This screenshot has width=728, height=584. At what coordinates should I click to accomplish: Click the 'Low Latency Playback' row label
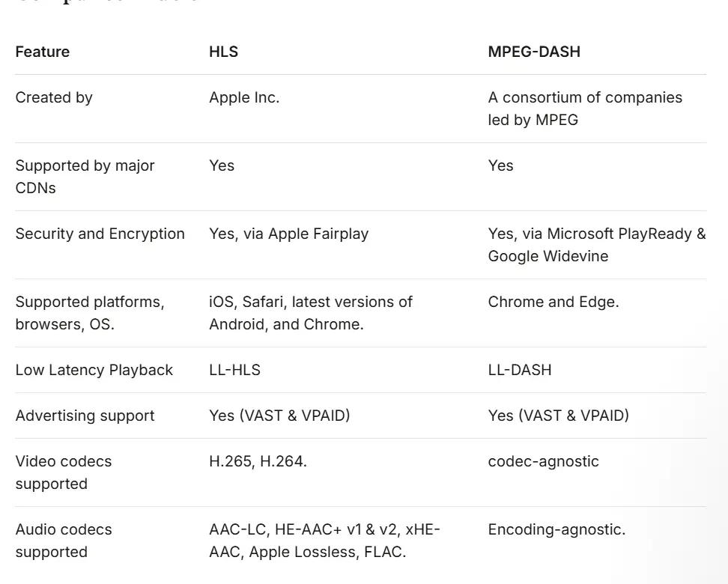tap(94, 370)
